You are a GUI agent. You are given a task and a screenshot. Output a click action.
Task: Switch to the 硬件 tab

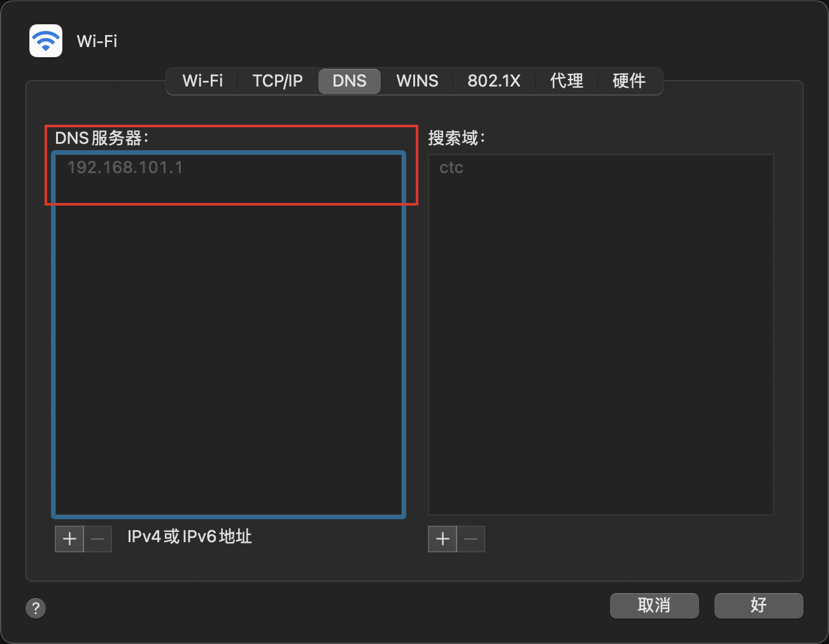(629, 81)
